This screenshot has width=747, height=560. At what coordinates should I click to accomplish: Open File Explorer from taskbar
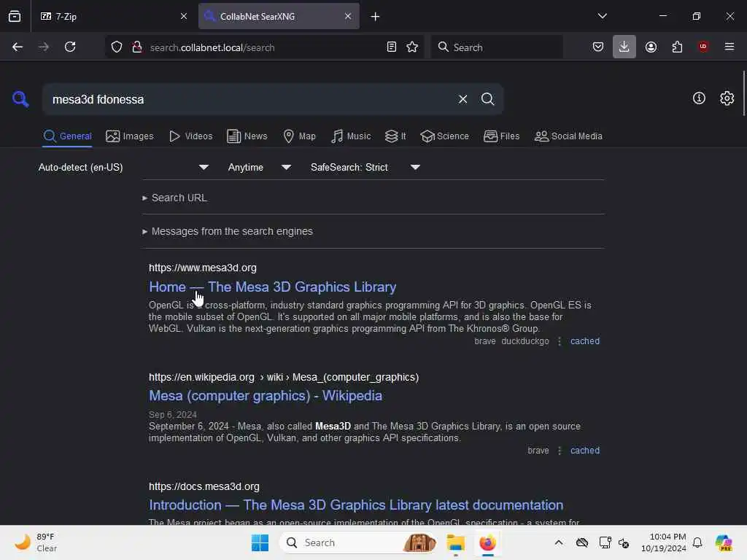pyautogui.click(x=455, y=542)
